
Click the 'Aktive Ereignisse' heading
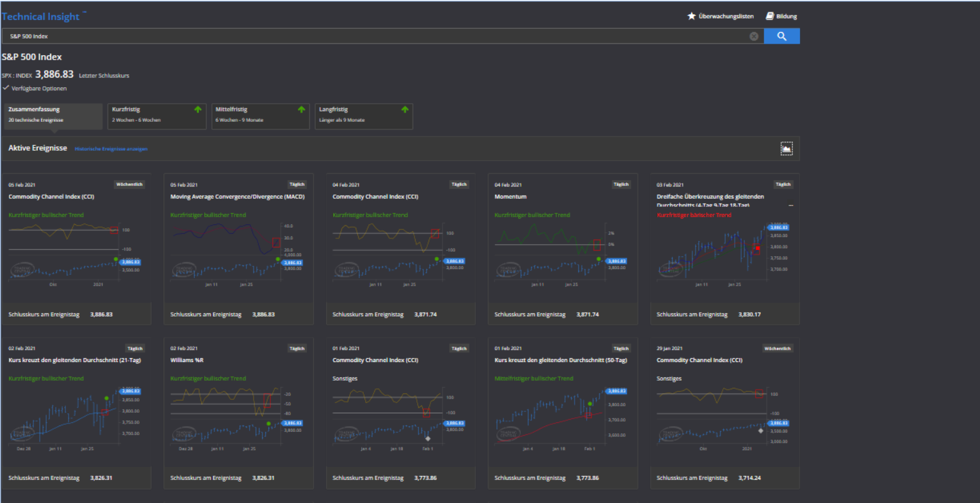coord(38,148)
